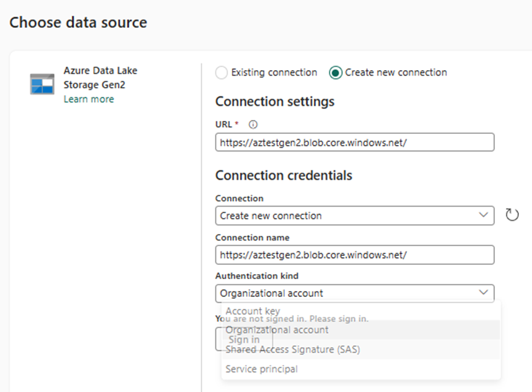
Task: Click the refresh connections icon
Action: pyautogui.click(x=512, y=215)
